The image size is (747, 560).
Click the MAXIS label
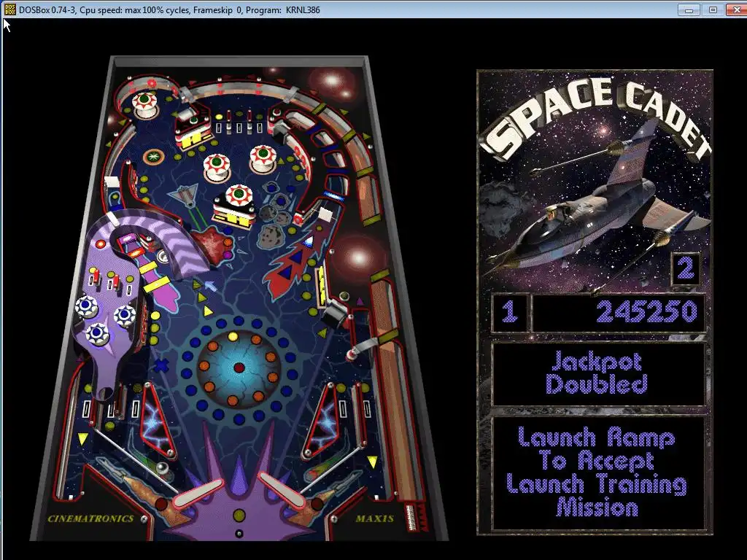(x=375, y=518)
